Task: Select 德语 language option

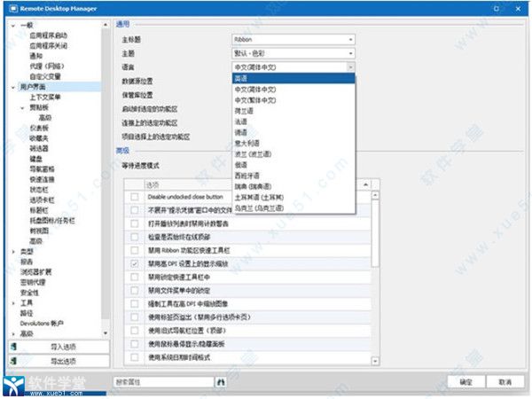Action: [293, 132]
